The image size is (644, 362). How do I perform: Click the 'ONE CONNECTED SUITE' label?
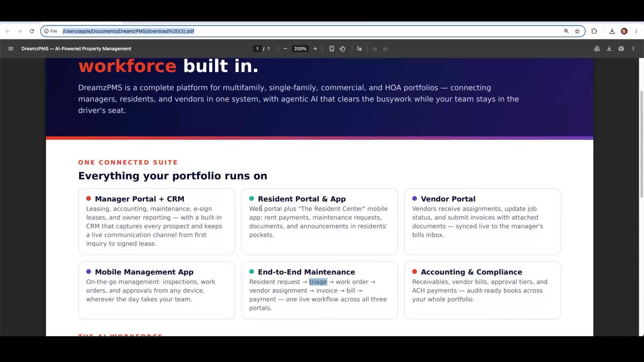tap(128, 162)
